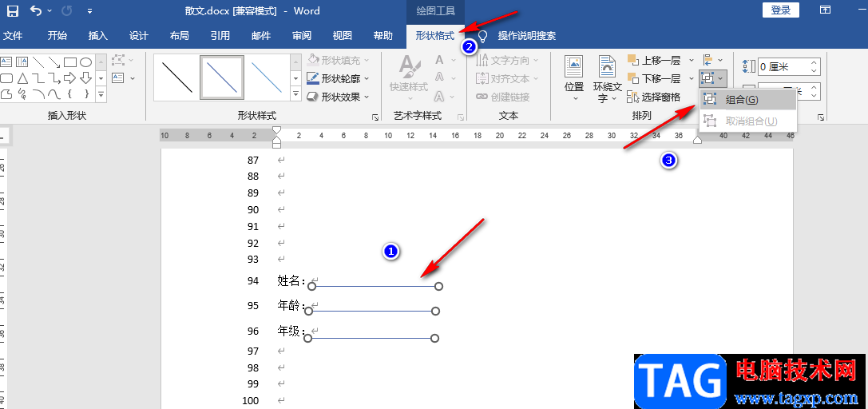Pick the straight line shape
This screenshot has width=868, height=409.
tap(38, 62)
